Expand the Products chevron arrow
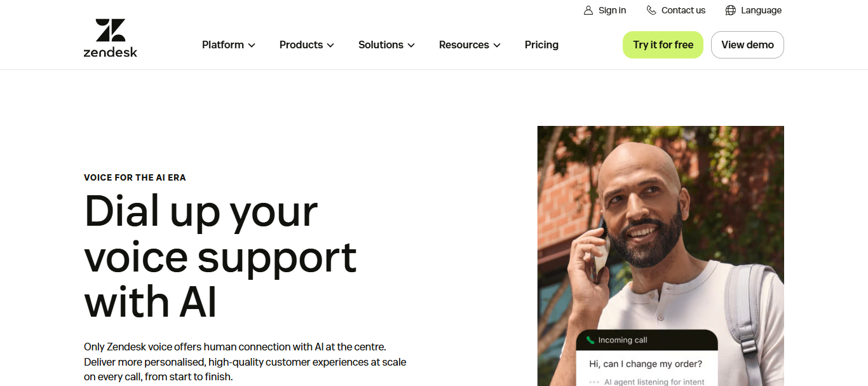The width and height of the screenshot is (868, 386). pos(330,45)
